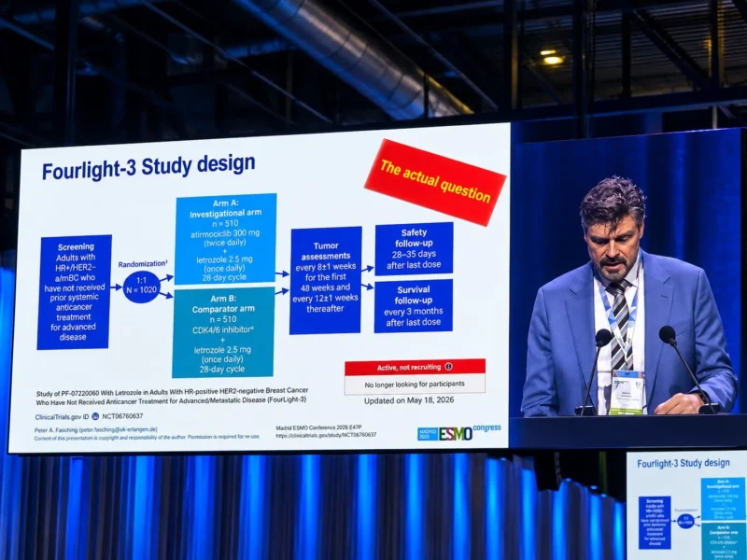Click the "Safety follow-up" box
The image size is (747, 560).
414,248
